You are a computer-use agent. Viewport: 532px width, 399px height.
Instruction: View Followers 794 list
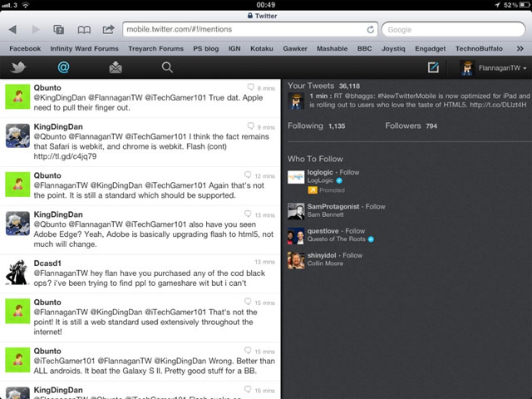pos(411,126)
